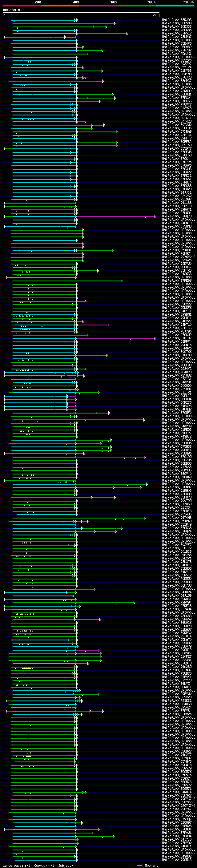Select label UniRef100_C9J4Y2
Image resolution: width=197 pixels, height=868 pixels.
pyautogui.click(x=177, y=369)
